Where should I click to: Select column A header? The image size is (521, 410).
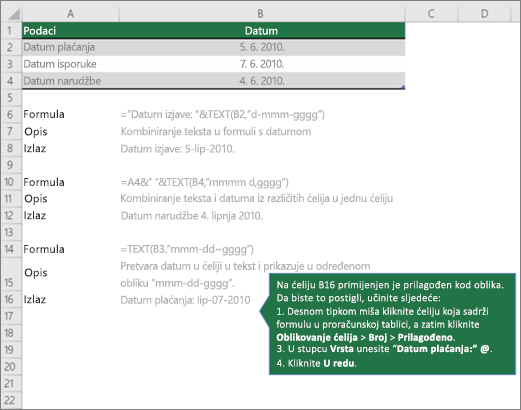[70, 14]
